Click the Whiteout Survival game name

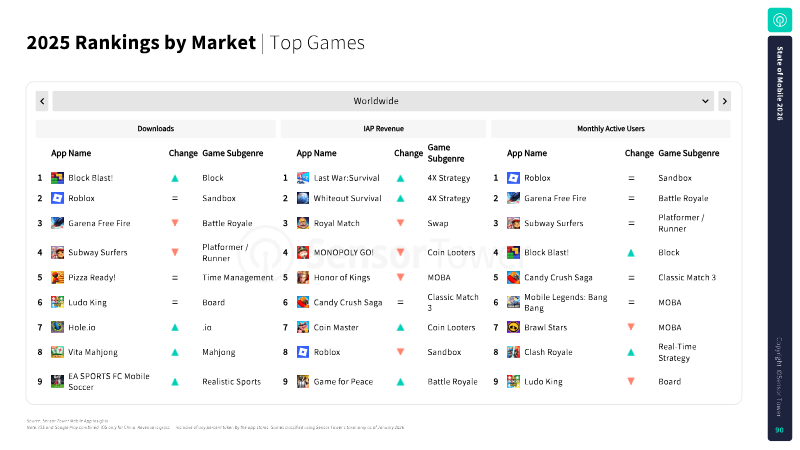(347, 198)
